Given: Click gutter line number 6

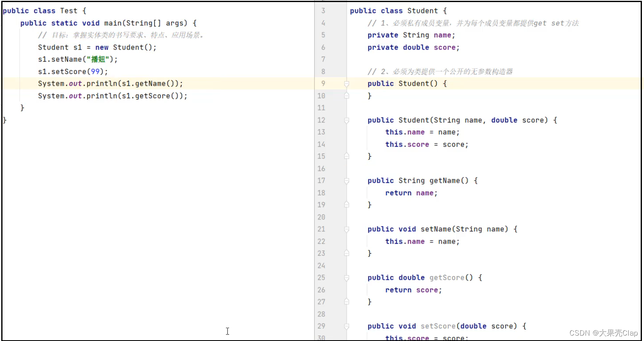Looking at the screenshot, I should (x=323, y=47).
